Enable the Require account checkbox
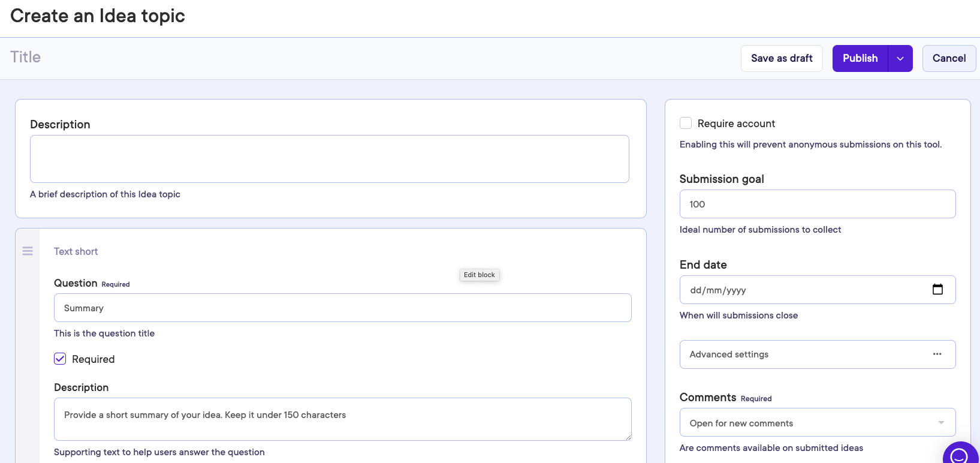Image resolution: width=980 pixels, height=463 pixels. (686, 124)
